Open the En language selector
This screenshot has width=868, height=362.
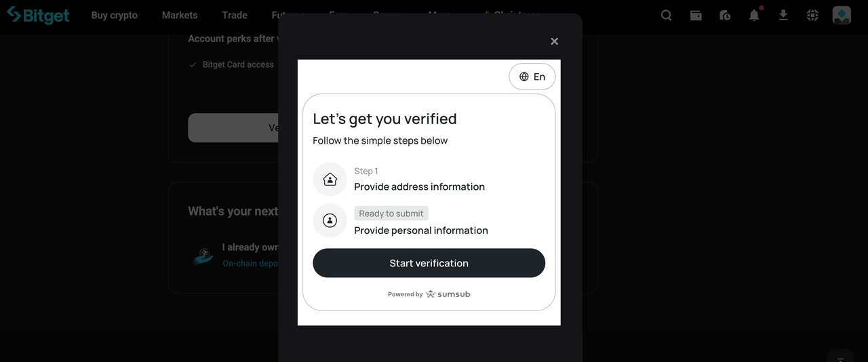tap(532, 77)
